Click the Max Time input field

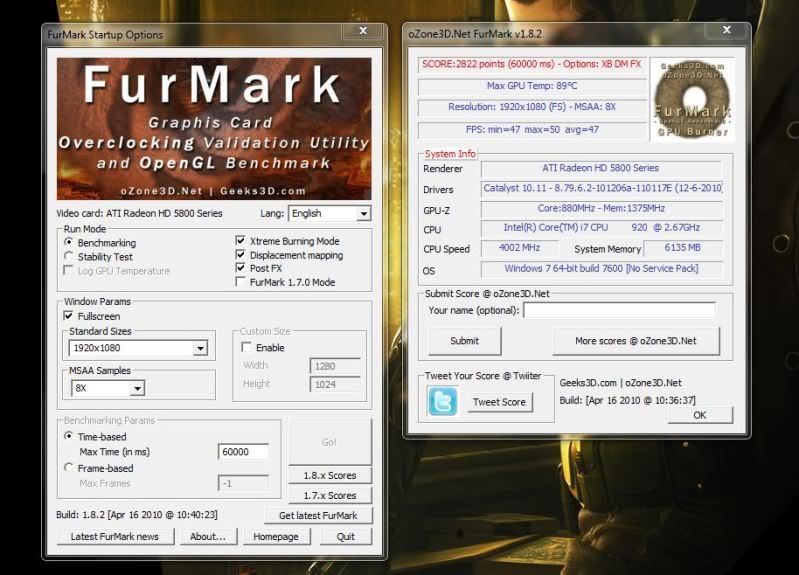[243, 452]
